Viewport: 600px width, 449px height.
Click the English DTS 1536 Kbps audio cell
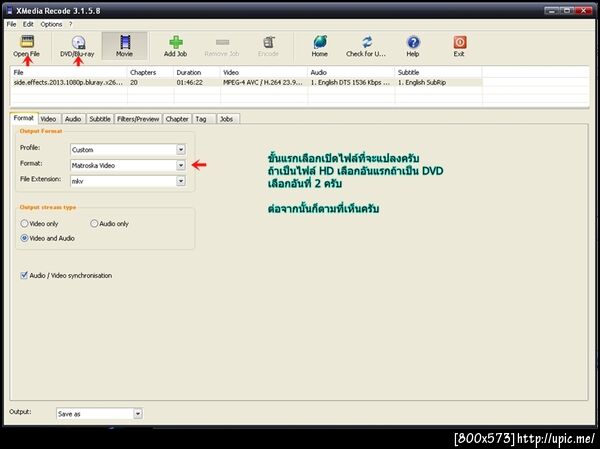[x=351, y=82]
